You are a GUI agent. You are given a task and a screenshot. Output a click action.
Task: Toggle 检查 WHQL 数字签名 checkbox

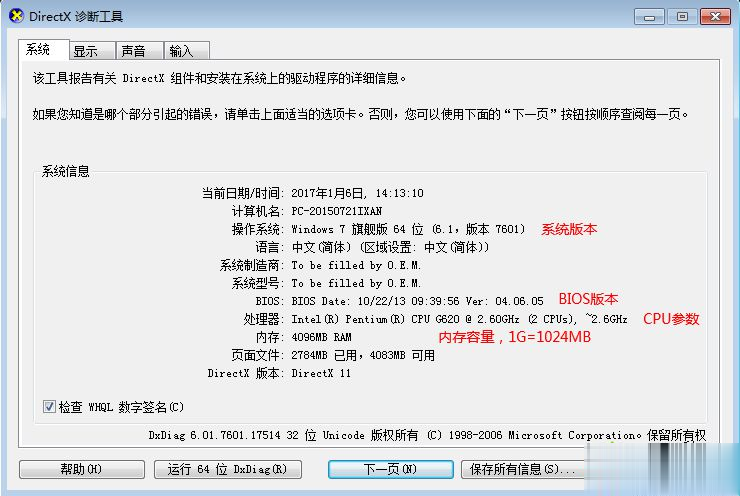coord(49,406)
